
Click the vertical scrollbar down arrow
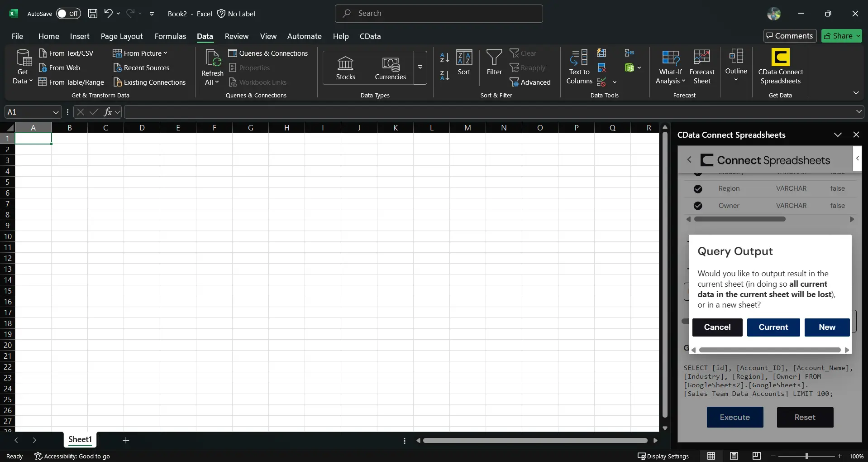pyautogui.click(x=665, y=428)
